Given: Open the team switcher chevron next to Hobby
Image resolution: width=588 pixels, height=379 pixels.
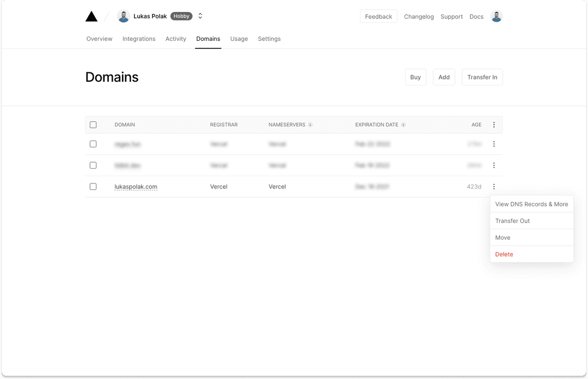Looking at the screenshot, I should pyautogui.click(x=200, y=16).
